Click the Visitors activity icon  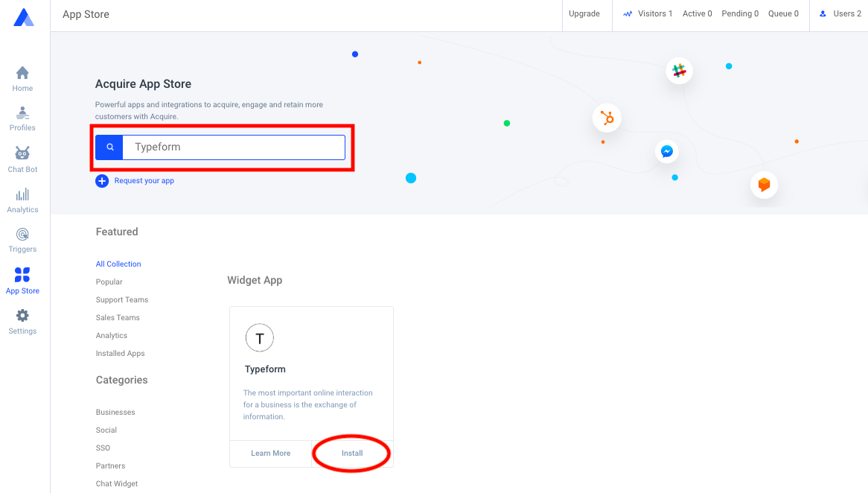[x=628, y=14]
